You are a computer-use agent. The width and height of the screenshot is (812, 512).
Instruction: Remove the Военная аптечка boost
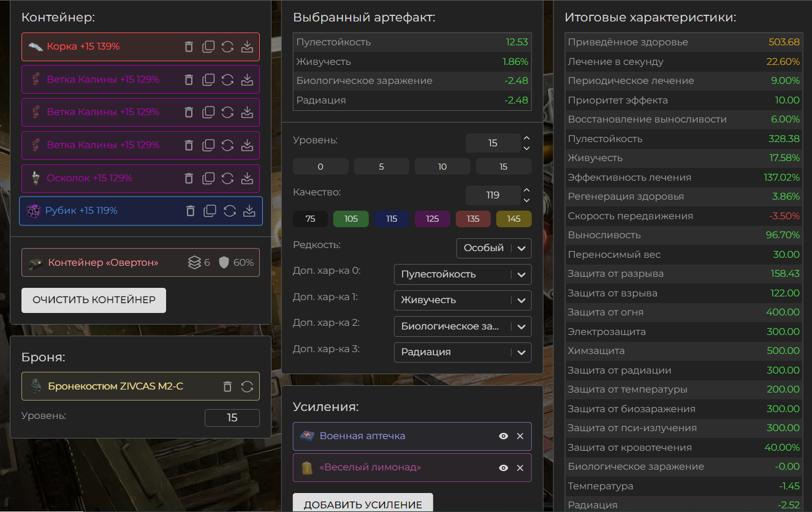tap(520, 436)
